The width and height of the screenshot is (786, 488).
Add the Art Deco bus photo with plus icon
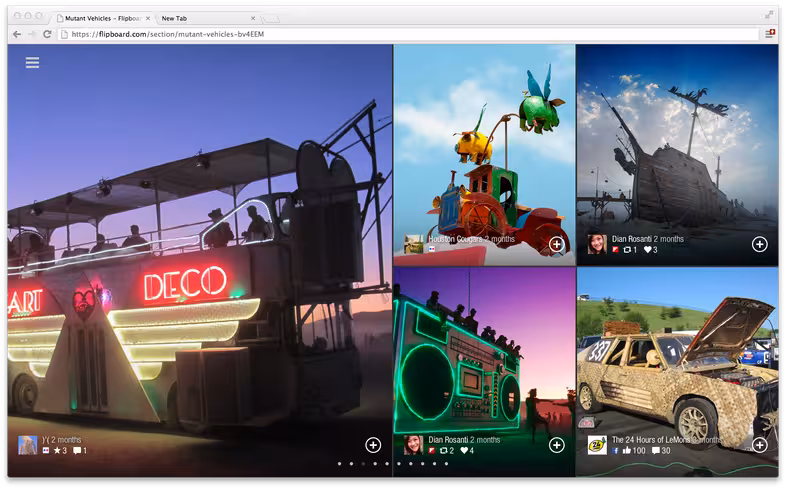(x=373, y=445)
